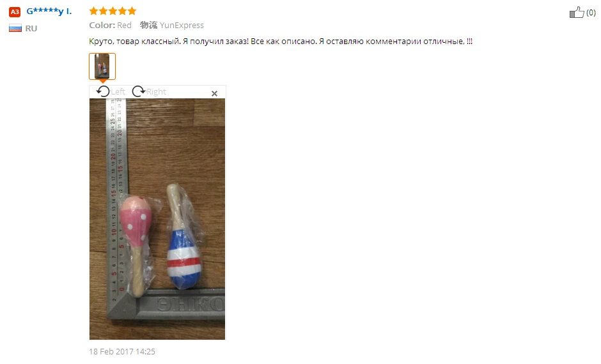Click the first orange rating star
This screenshot has height=364, width=601.
tap(93, 11)
